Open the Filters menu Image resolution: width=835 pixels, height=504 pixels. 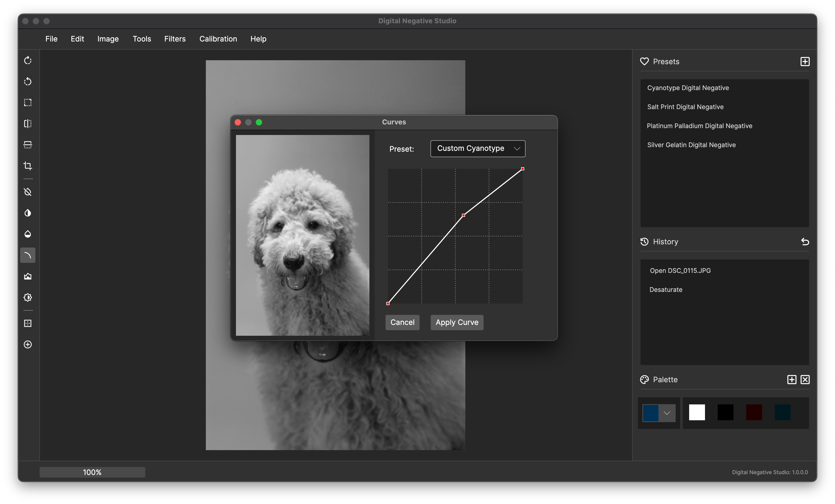pyautogui.click(x=175, y=39)
